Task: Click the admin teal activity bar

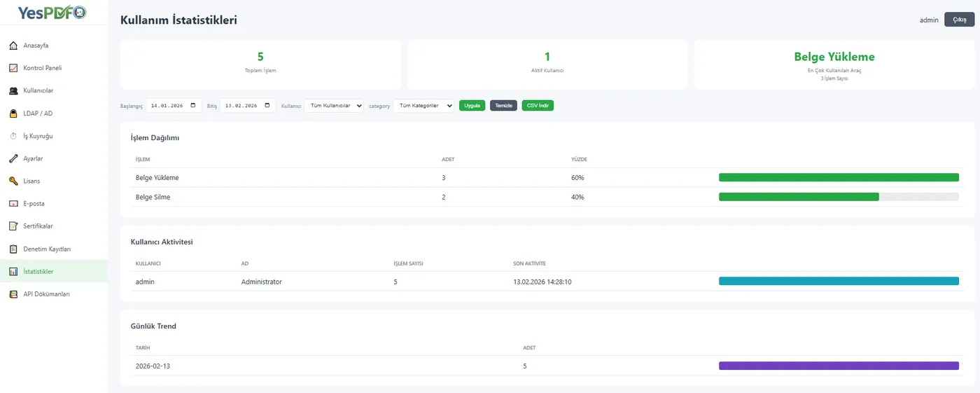Action: click(x=839, y=281)
